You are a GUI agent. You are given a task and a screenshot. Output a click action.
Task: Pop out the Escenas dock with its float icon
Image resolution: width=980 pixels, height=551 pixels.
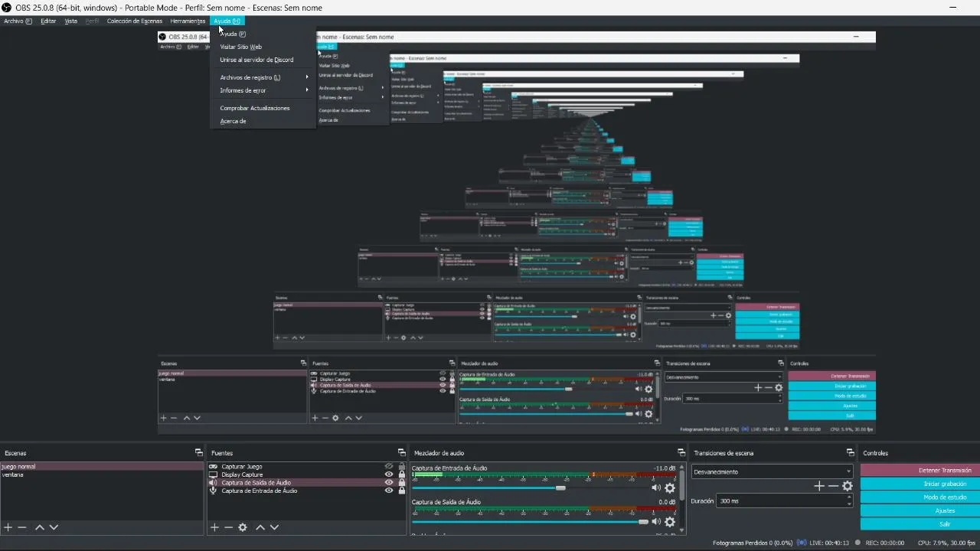coord(198,453)
